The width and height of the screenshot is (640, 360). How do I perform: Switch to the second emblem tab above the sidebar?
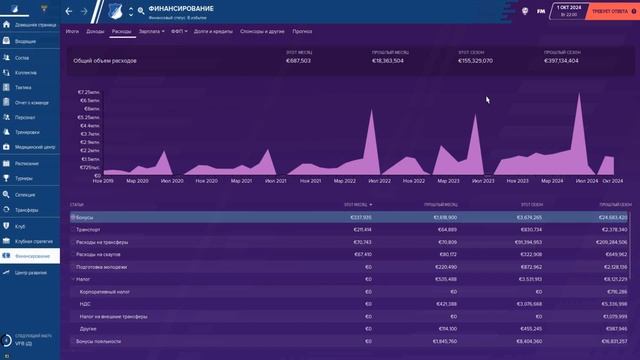(x=44, y=9)
